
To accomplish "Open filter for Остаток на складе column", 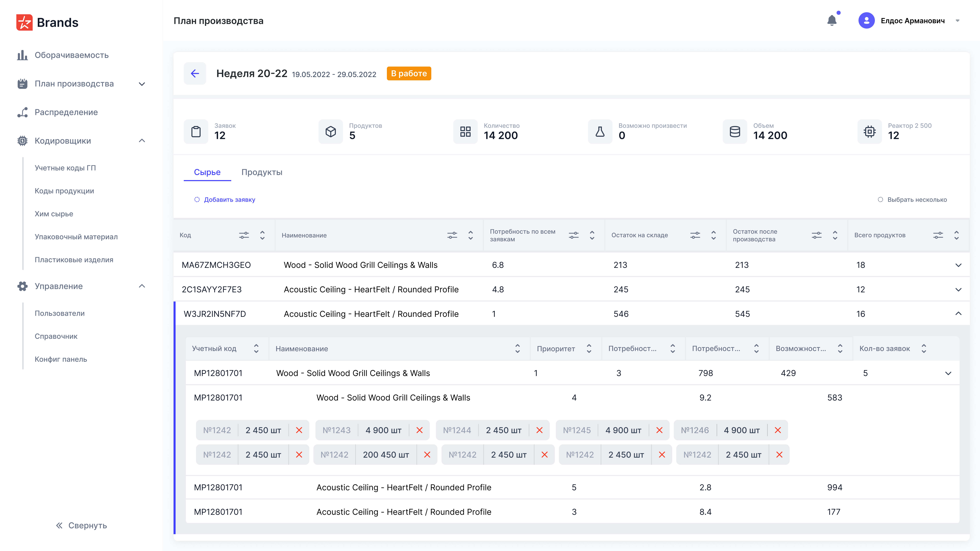I will [x=695, y=235].
